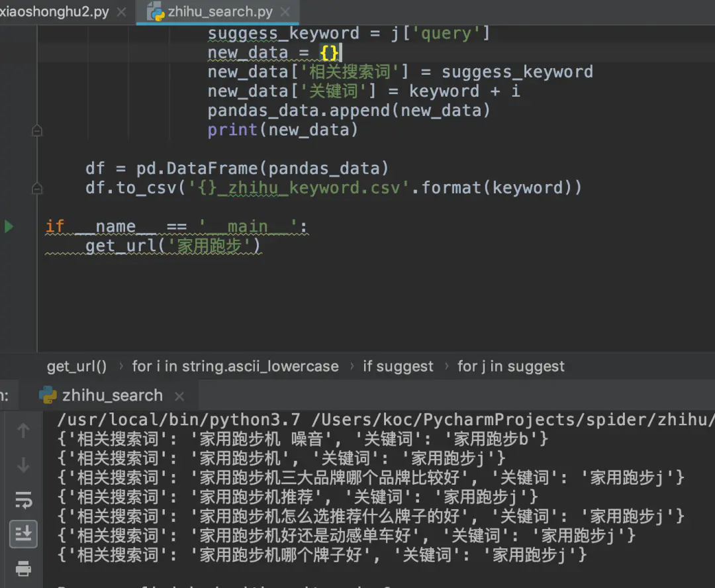This screenshot has height=588, width=715.
Task: Click pandas_data.append(new_data) line
Action: click(x=349, y=111)
